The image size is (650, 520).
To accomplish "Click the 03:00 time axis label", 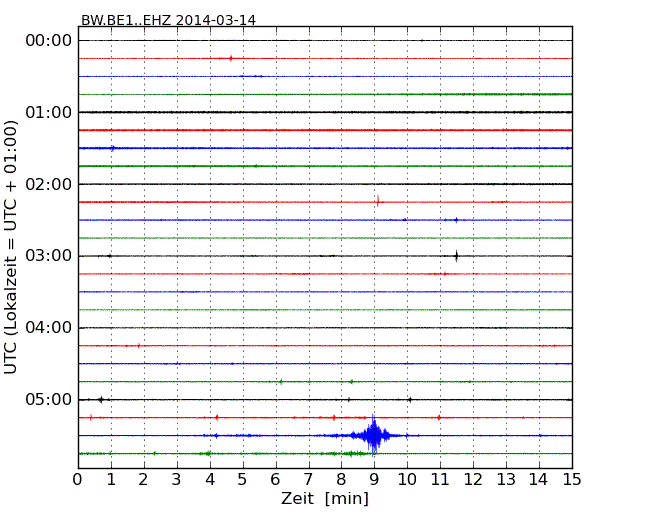I will [49, 256].
